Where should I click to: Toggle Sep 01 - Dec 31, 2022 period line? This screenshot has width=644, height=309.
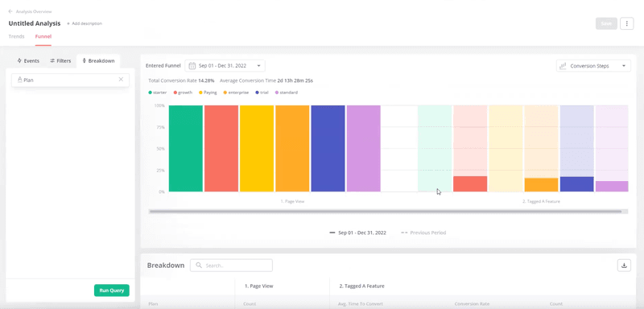point(357,233)
